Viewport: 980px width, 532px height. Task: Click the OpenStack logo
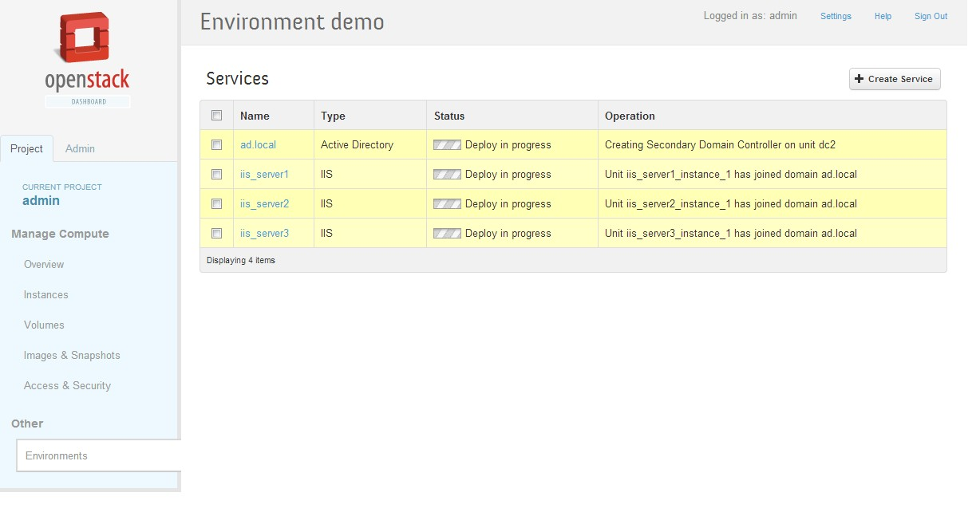87,60
